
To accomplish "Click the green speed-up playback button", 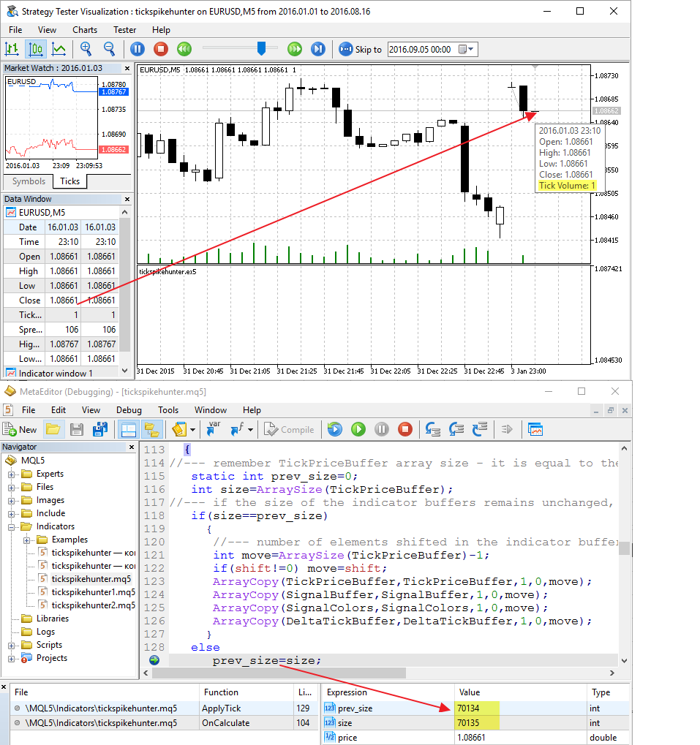I will (295, 49).
